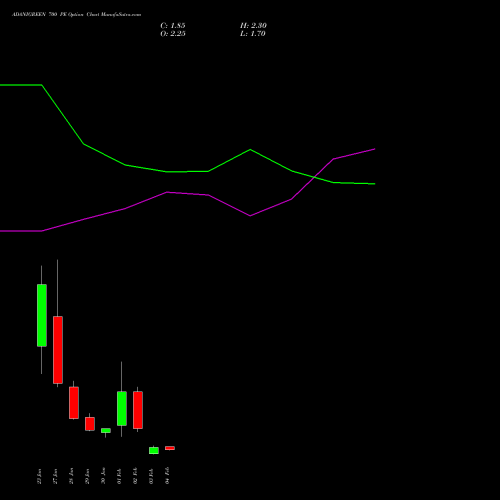Click the low value 'L: 1.70'

pyautogui.click(x=253, y=34)
